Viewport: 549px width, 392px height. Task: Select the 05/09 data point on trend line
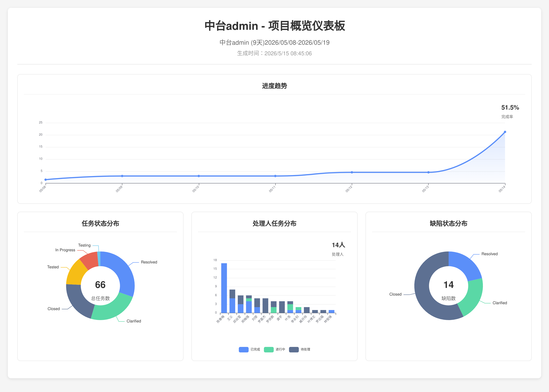[122, 176]
